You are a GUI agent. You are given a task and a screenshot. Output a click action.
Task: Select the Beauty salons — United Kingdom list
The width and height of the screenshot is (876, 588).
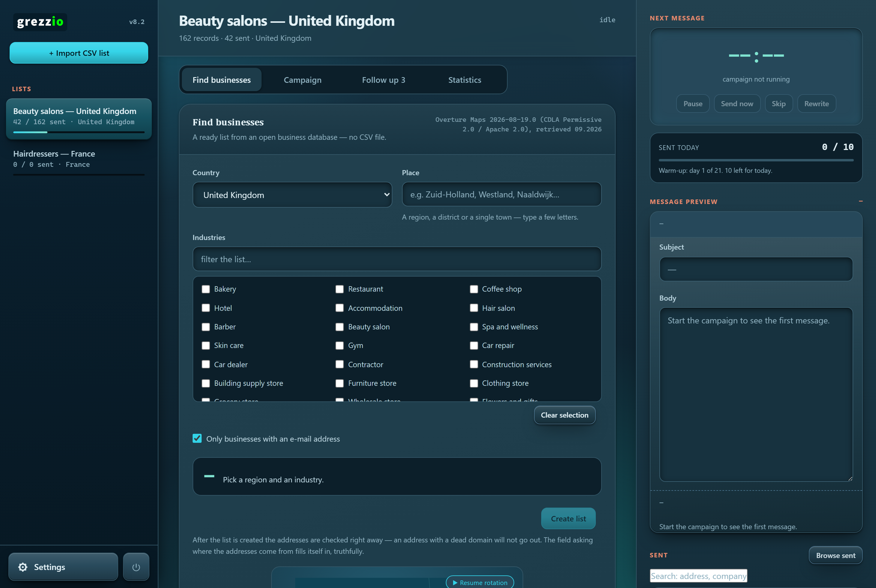79,119
